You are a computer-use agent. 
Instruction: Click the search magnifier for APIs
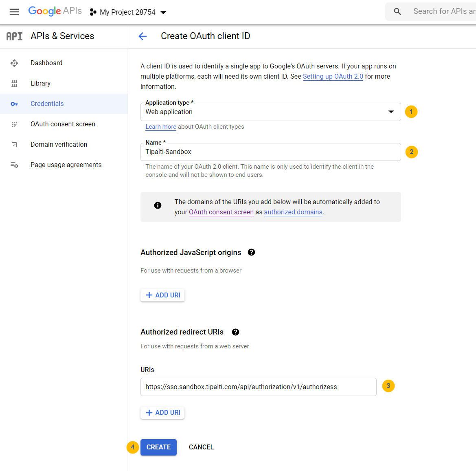tap(397, 11)
